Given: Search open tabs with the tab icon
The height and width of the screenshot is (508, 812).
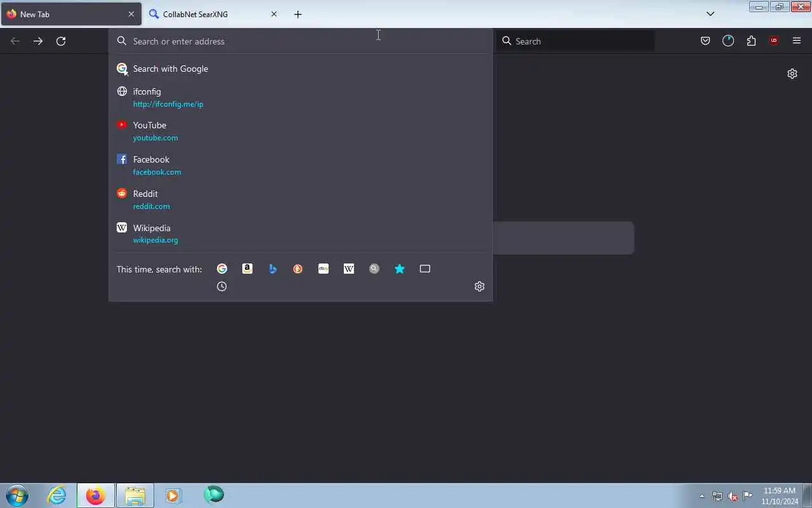Looking at the screenshot, I should (x=425, y=269).
